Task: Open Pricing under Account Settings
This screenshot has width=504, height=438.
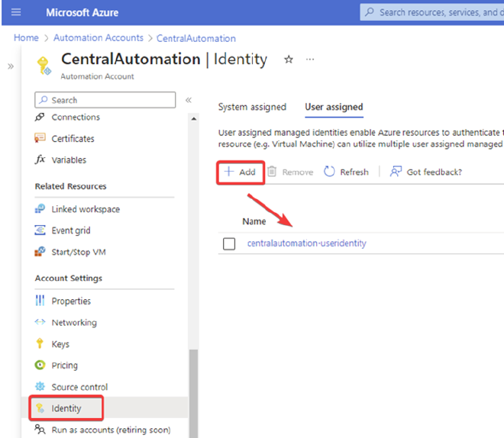Action: [x=65, y=366]
